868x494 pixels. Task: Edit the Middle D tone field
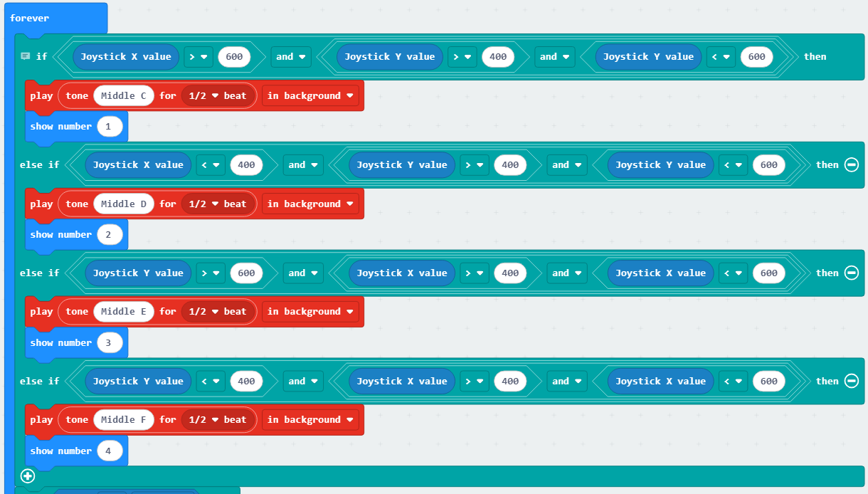pyautogui.click(x=124, y=204)
